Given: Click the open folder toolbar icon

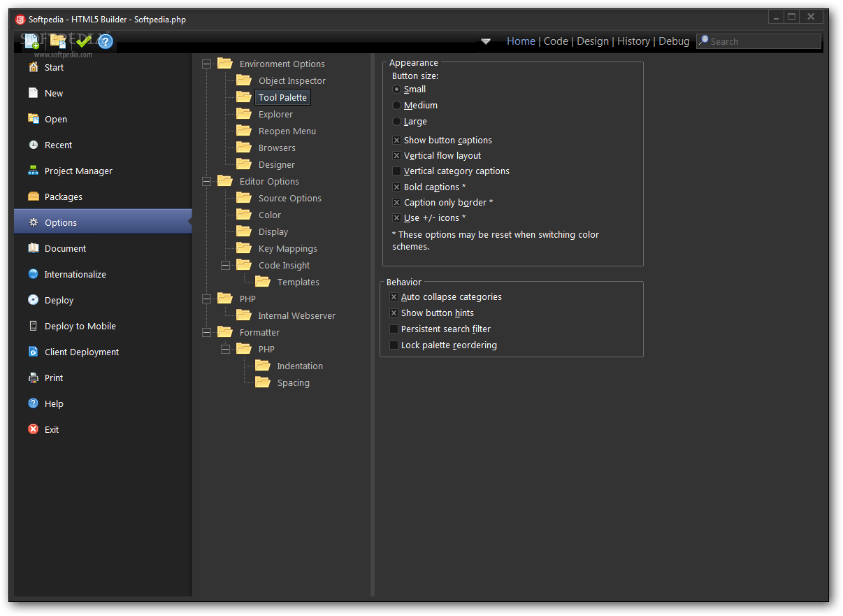Looking at the screenshot, I should click(57, 41).
